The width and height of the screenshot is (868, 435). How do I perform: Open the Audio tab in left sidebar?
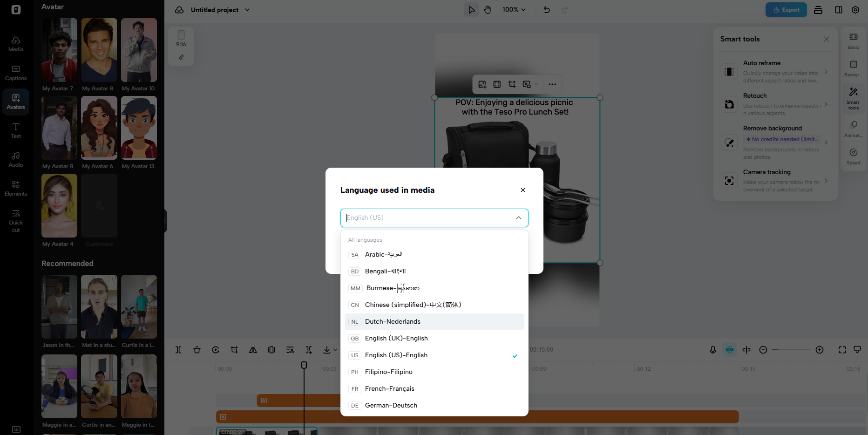point(16,159)
